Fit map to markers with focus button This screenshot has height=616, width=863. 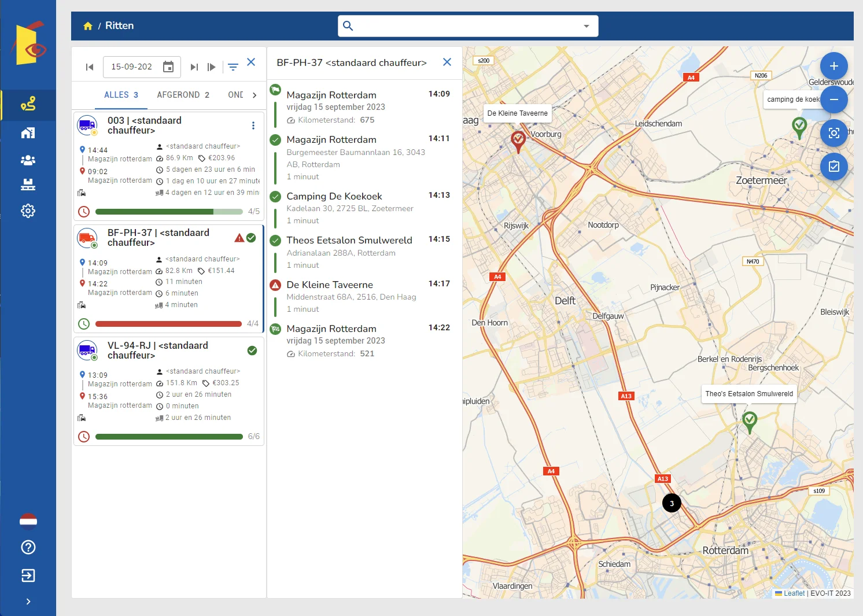pyautogui.click(x=834, y=133)
